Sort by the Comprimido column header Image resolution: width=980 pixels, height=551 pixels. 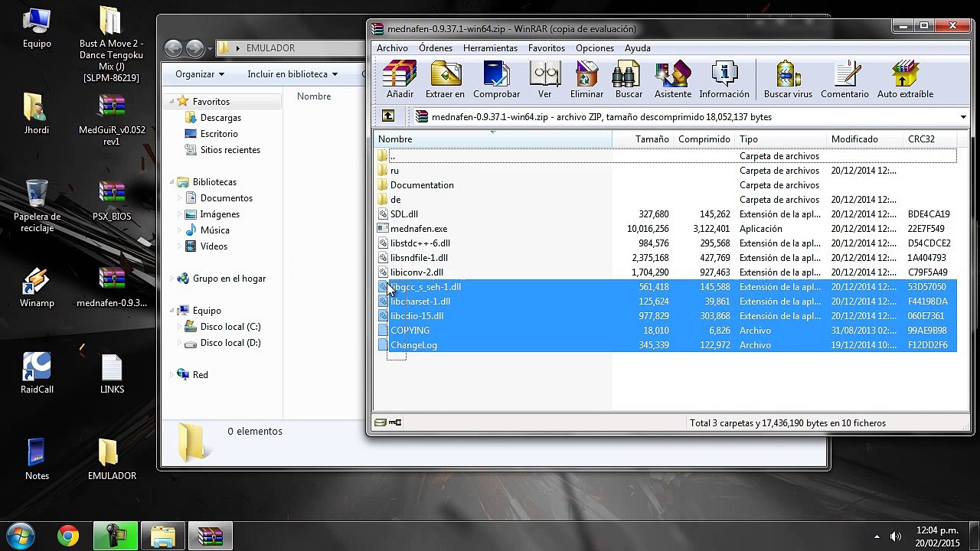tap(704, 139)
